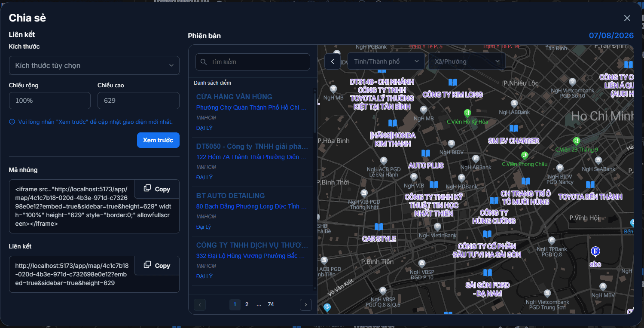Select CỬA HÀNG VĂN HÙNG list entry
The height and width of the screenshot is (328, 644).
(252, 112)
